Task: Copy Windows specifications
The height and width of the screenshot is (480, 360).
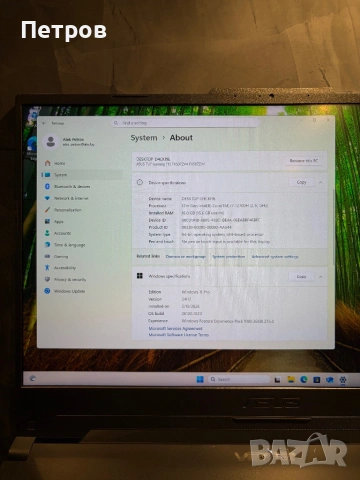Action: tap(301, 277)
